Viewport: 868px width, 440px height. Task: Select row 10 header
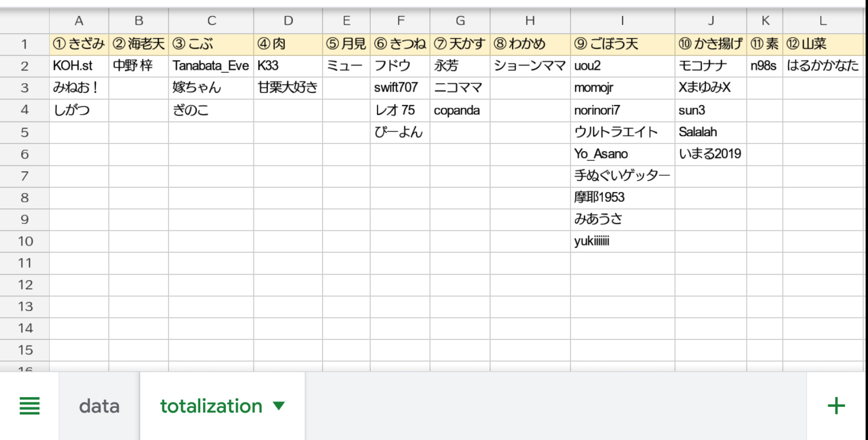(24, 241)
